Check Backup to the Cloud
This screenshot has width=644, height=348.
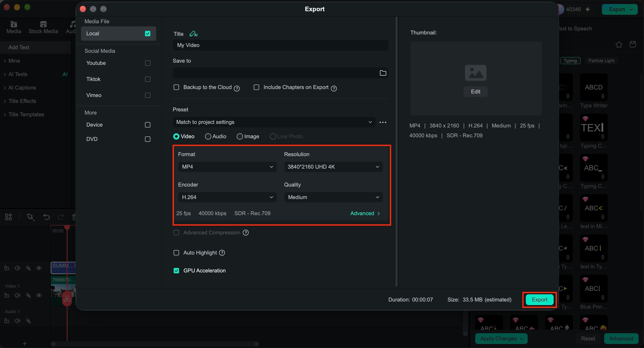tap(176, 87)
